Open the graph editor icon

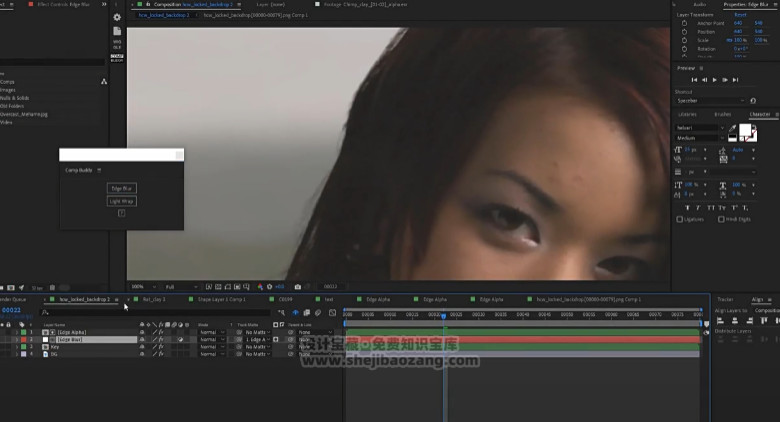[x=332, y=313]
